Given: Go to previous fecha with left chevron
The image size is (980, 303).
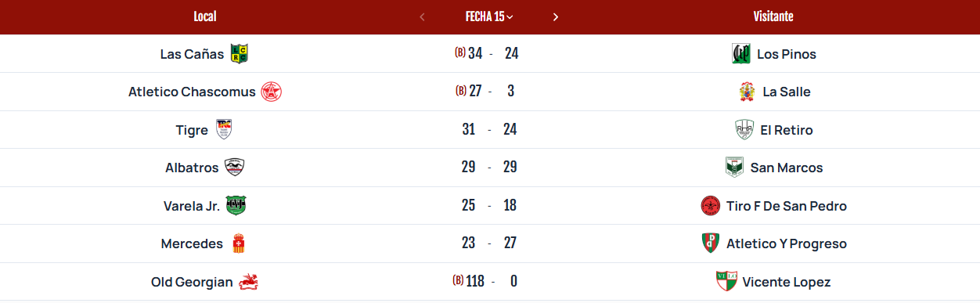Looking at the screenshot, I should (423, 16).
